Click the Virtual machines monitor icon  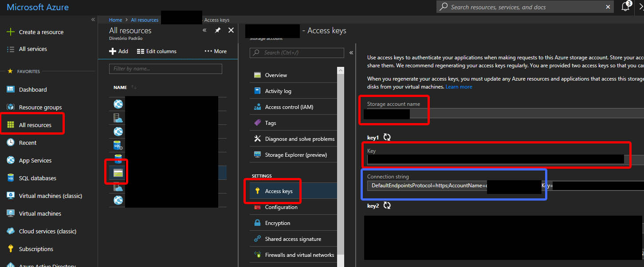click(11, 213)
